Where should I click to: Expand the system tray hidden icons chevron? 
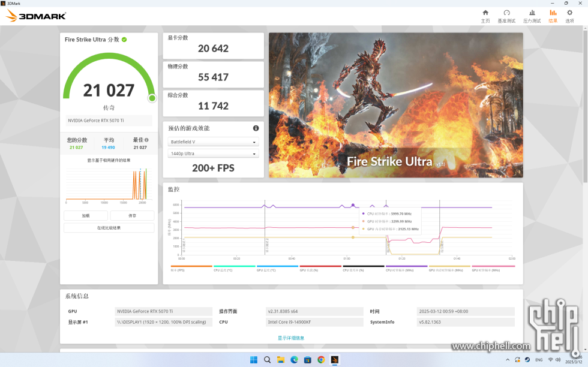508,360
